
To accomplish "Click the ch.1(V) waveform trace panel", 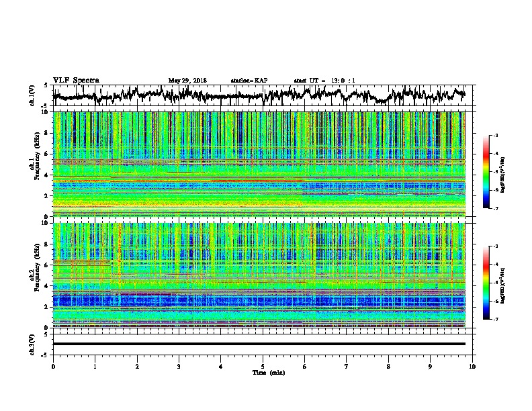I will (264, 95).
